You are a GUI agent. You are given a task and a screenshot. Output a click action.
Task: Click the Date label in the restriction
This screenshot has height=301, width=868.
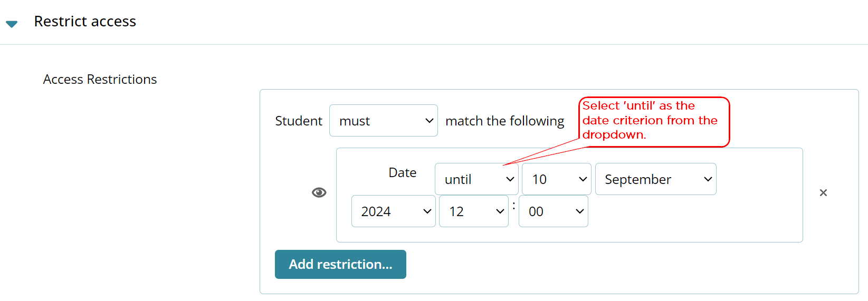point(402,173)
